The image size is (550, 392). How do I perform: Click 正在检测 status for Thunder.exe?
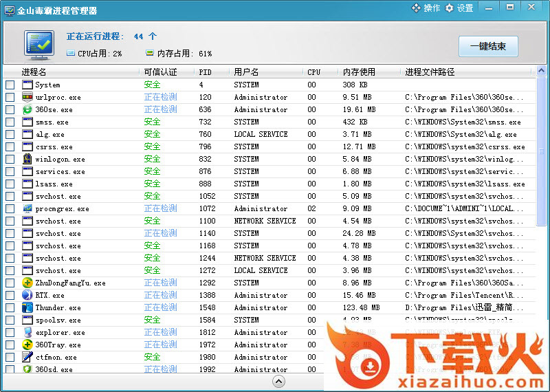click(x=161, y=307)
